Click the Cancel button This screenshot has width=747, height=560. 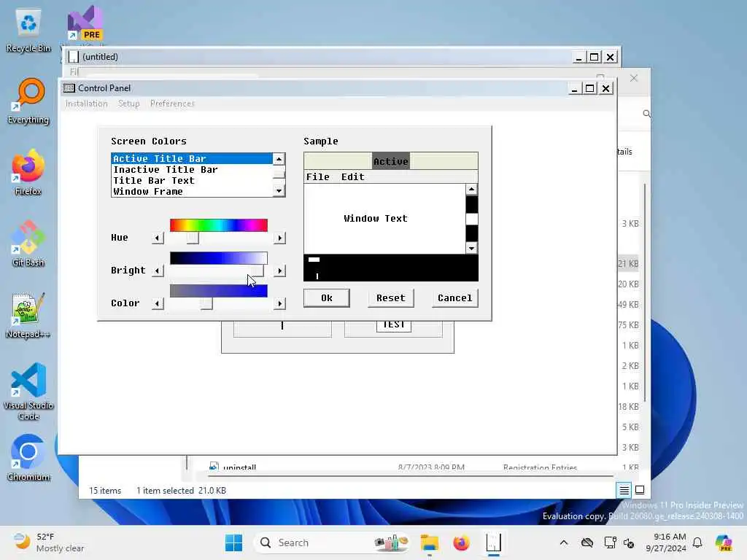point(455,298)
